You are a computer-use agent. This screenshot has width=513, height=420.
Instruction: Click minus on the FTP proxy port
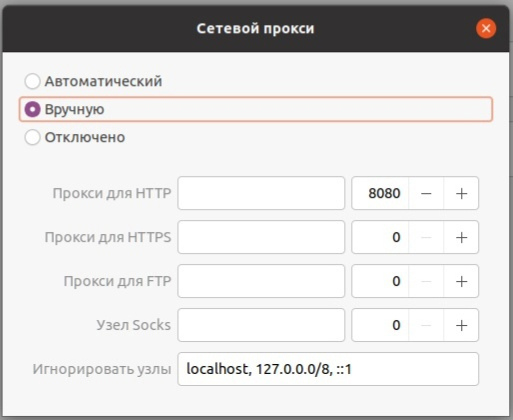(x=426, y=281)
